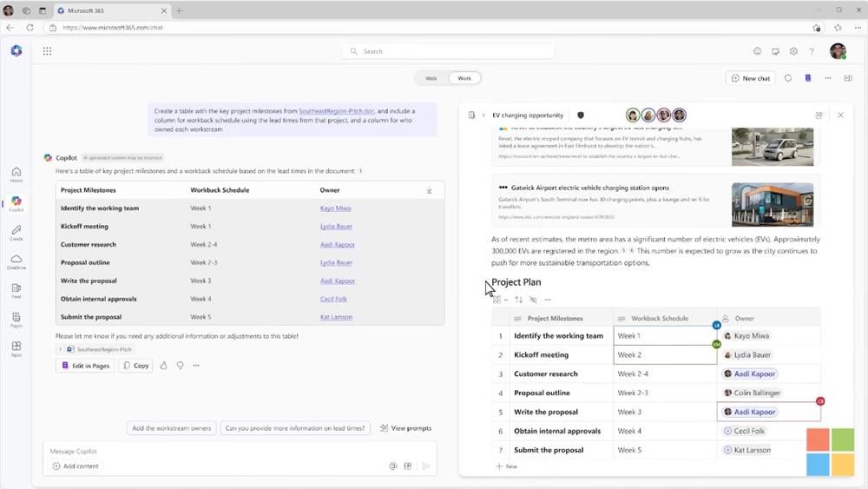Click the browser address bar
The height and width of the screenshot is (489, 868).
click(x=426, y=27)
